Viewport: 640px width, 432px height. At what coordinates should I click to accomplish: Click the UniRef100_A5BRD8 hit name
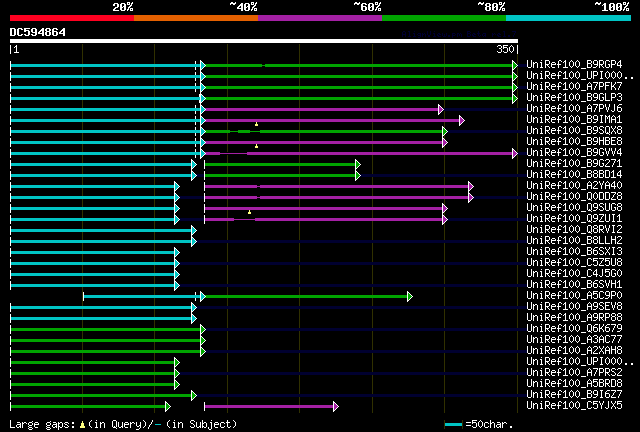(x=574, y=384)
